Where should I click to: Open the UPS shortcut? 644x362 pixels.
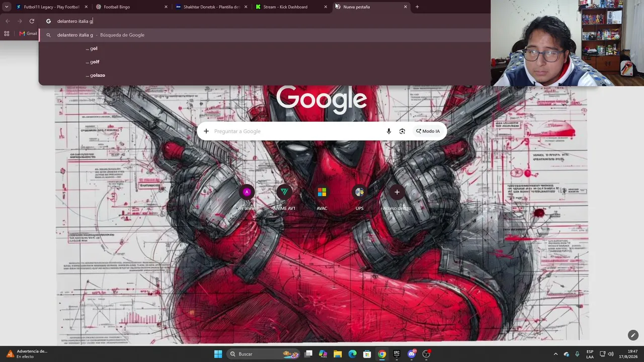coord(359,197)
